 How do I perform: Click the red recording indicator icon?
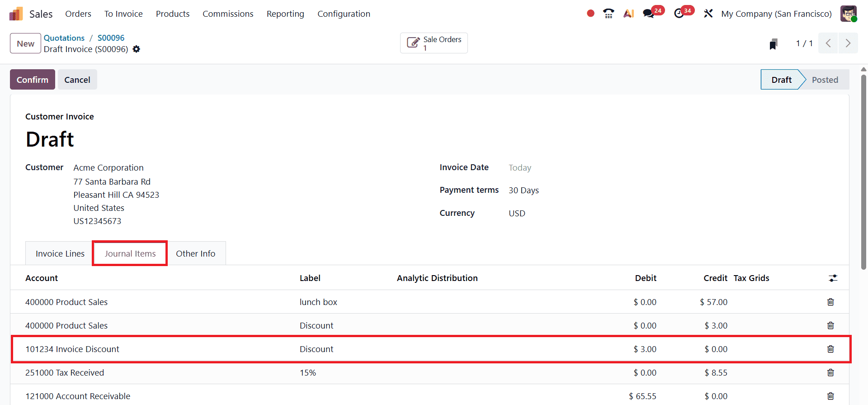[x=590, y=14]
